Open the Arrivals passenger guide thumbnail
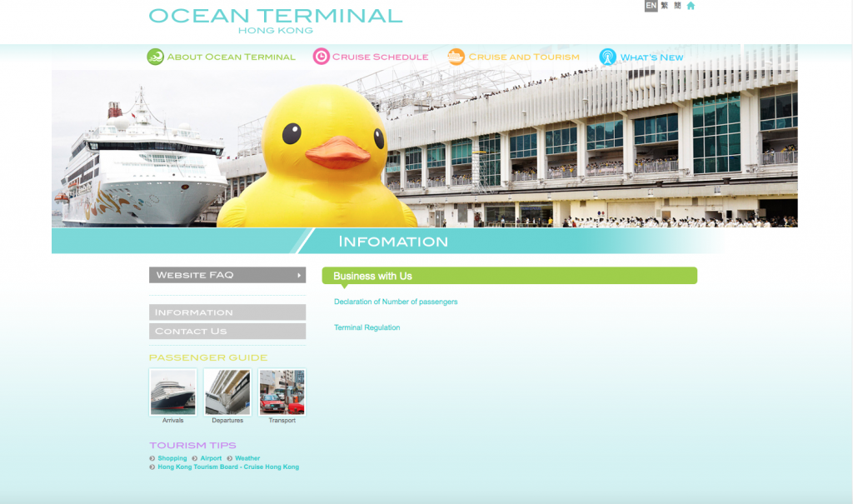 (173, 392)
